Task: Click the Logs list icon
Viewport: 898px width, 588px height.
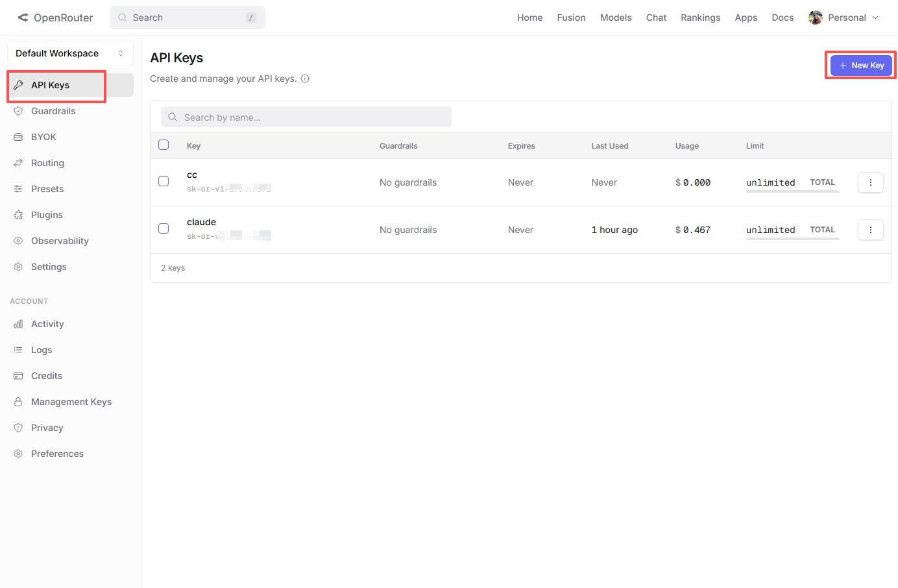Action: [x=18, y=350]
